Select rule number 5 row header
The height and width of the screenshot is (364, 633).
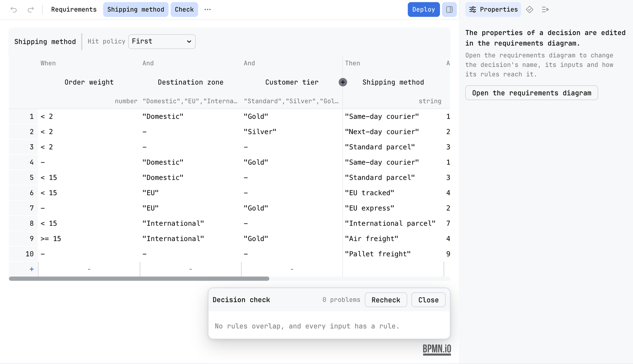24,177
